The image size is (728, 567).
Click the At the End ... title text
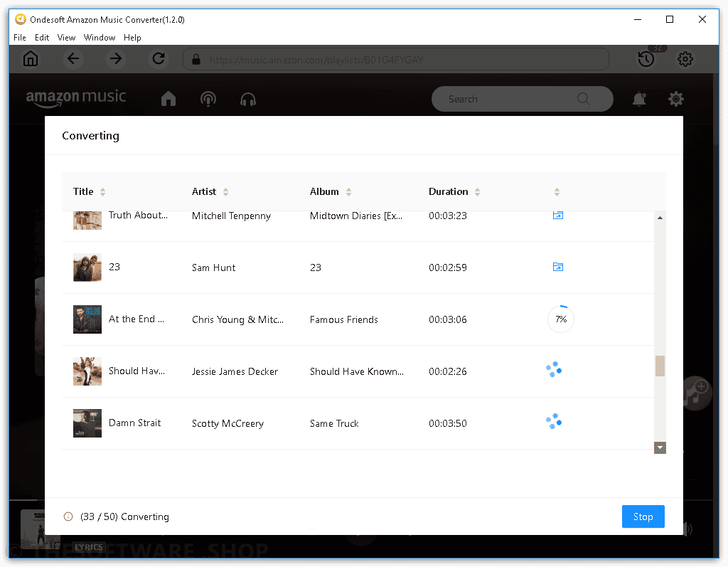pos(136,319)
